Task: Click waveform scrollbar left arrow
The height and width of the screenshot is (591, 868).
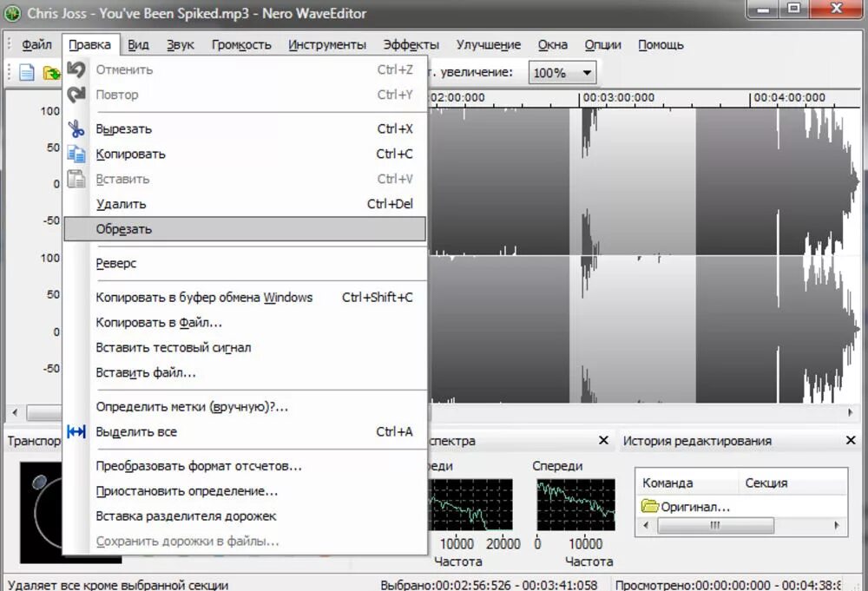Action: click(15, 412)
